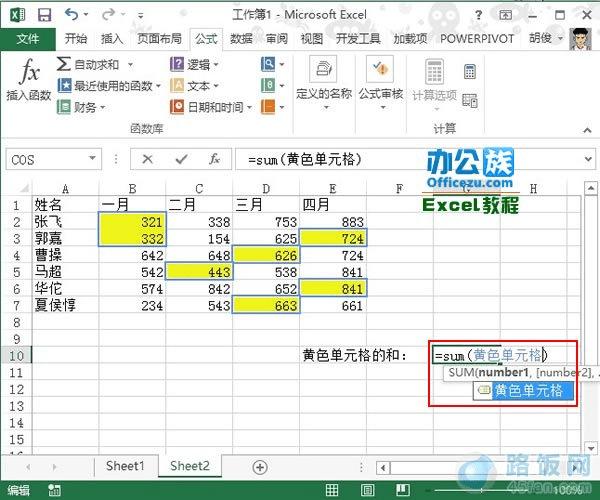Click cell containing 夏侯惇
Screen dimensions: 600x500
click(65, 305)
